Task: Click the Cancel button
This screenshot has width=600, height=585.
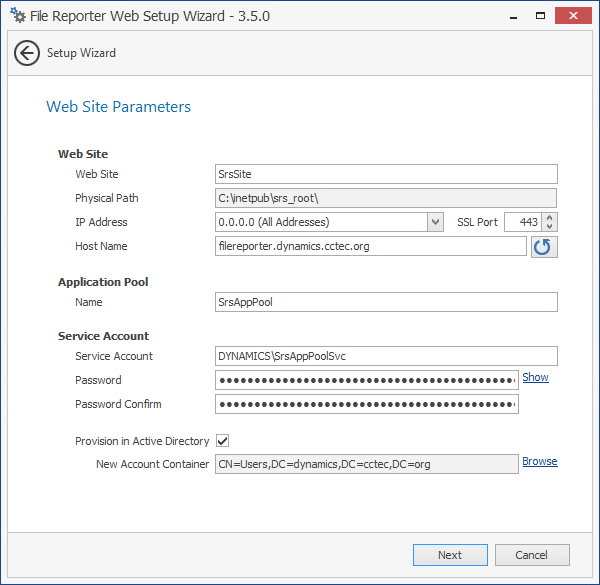Action: pos(532,555)
